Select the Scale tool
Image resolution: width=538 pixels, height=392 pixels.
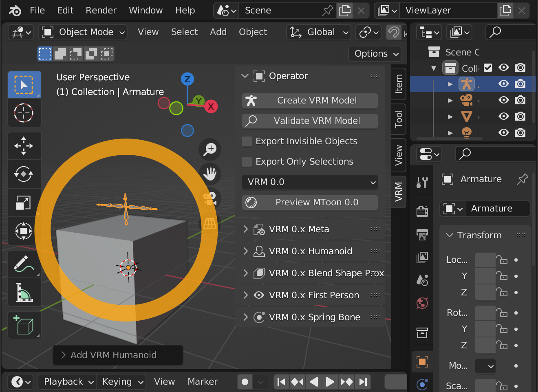click(x=24, y=203)
